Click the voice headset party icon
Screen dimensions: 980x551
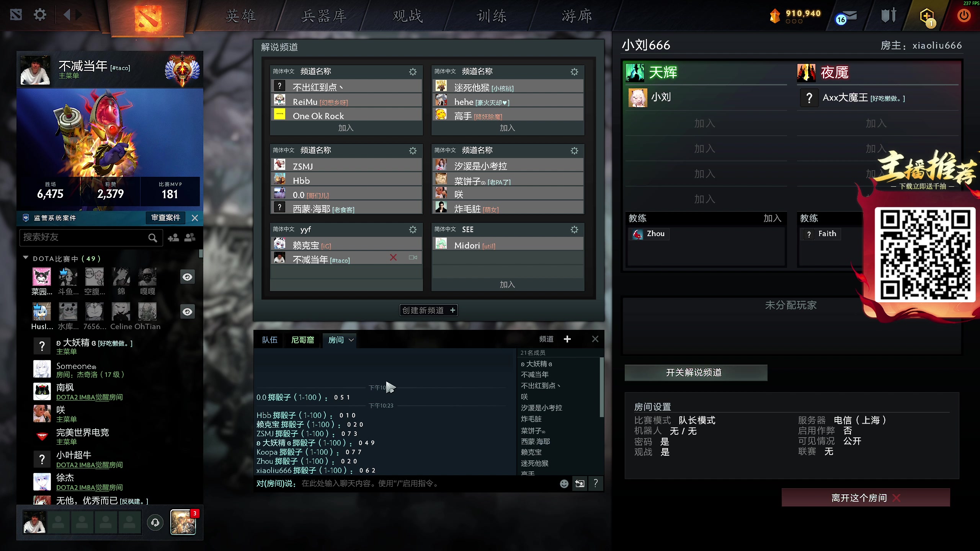155,522
